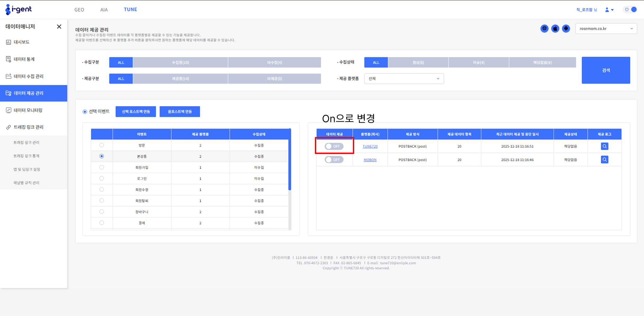Select the 장바구니 event radio button
This screenshot has width=644, height=316.
tap(102, 212)
